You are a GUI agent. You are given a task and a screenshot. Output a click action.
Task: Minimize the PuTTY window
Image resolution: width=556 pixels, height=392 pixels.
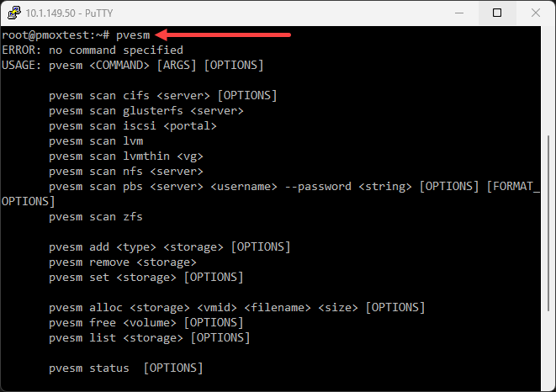[459, 13]
